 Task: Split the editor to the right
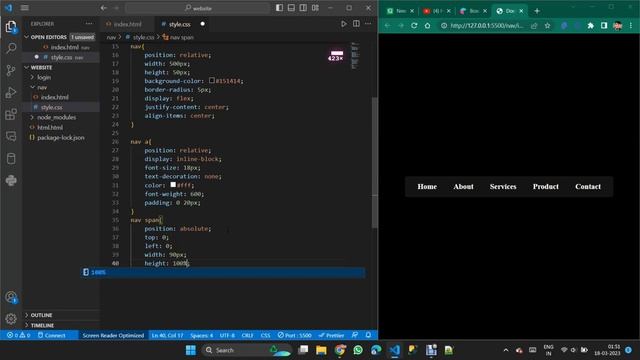coord(356,24)
